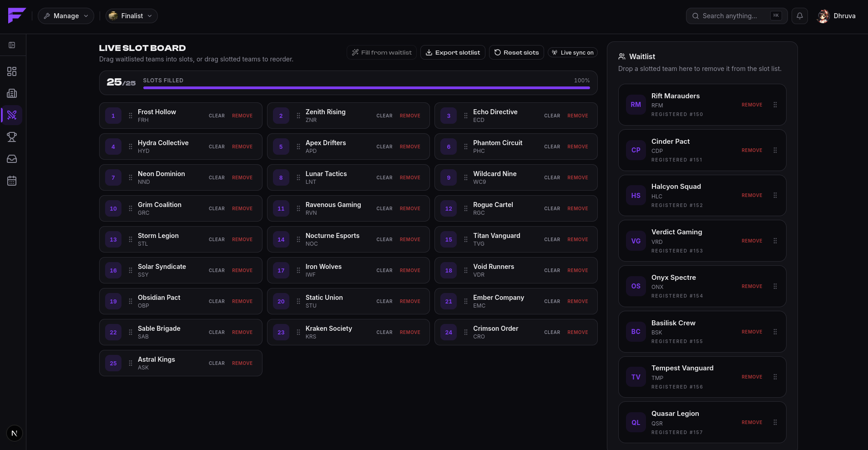868x450 pixels.
Task: Grab the drag handle for Ember Company
Action: [x=466, y=301]
